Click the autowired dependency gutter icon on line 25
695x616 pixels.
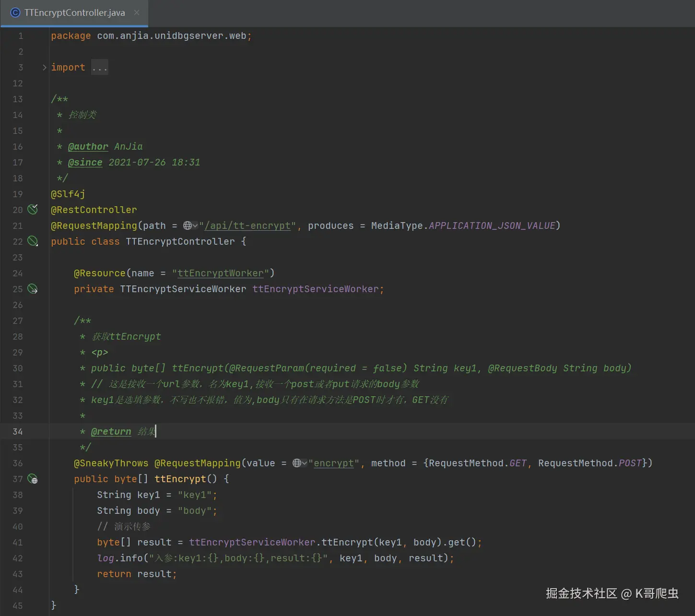coord(33,288)
